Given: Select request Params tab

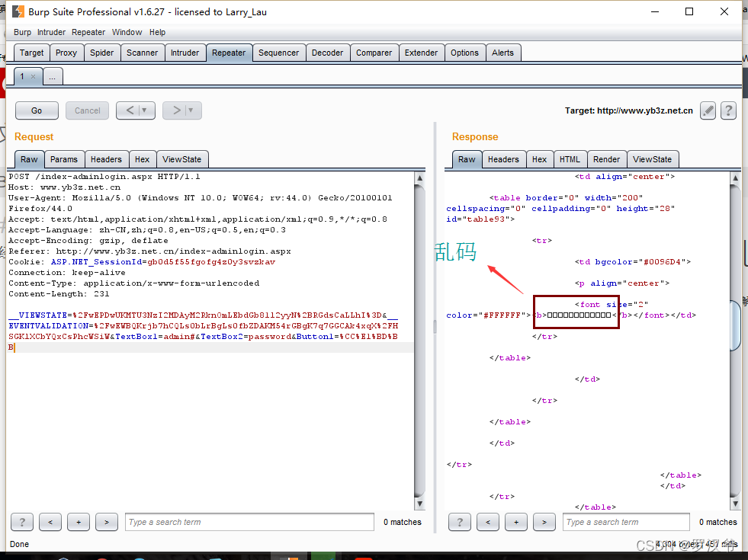Looking at the screenshot, I should pos(64,160).
